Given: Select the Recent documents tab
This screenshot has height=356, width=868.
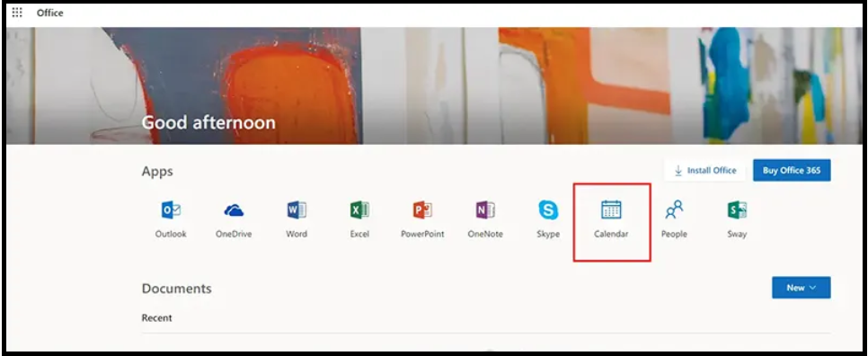Looking at the screenshot, I should [x=156, y=318].
